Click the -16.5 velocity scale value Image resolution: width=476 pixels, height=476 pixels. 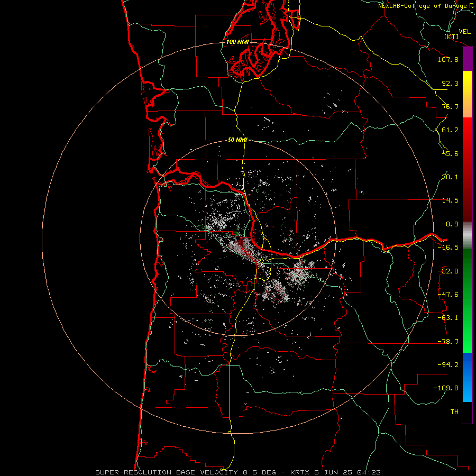coord(448,248)
